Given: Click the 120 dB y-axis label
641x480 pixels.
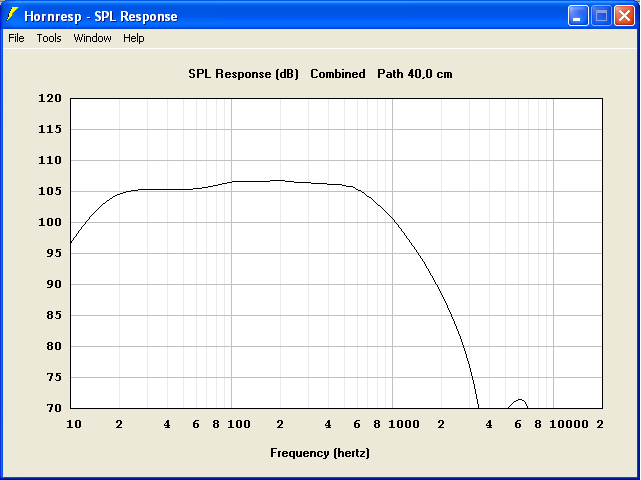Looking at the screenshot, I should point(50,98).
